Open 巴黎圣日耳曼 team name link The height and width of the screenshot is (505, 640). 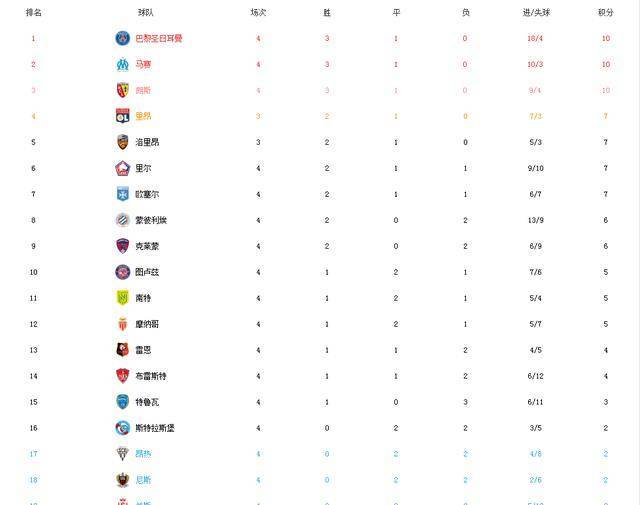tap(159, 38)
